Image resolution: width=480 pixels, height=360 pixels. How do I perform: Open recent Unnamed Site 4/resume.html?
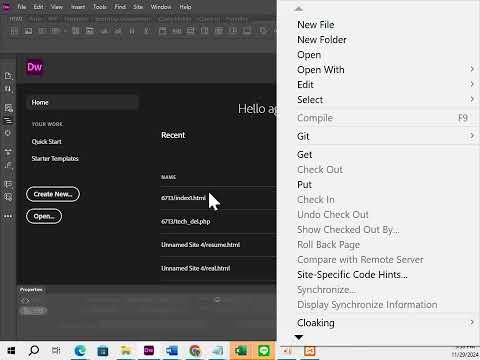[x=201, y=245]
